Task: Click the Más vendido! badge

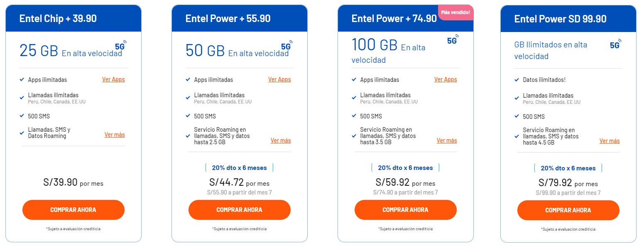Action: 455,12
